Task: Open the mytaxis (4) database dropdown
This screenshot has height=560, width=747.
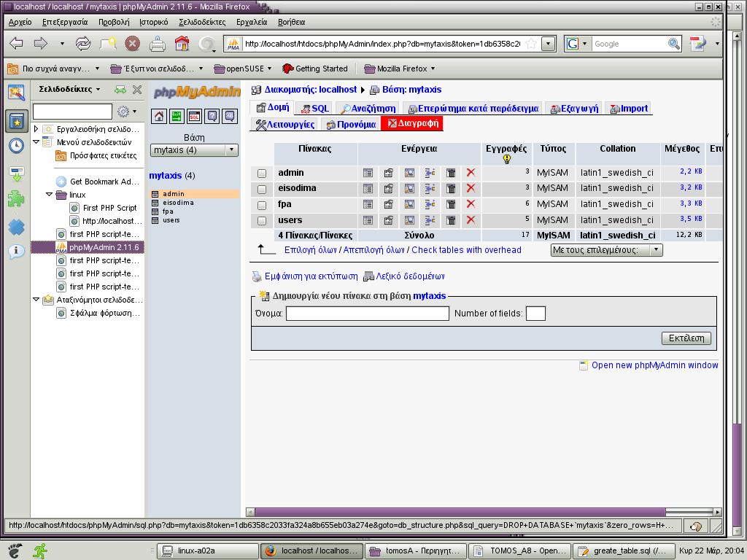Action: [x=194, y=150]
